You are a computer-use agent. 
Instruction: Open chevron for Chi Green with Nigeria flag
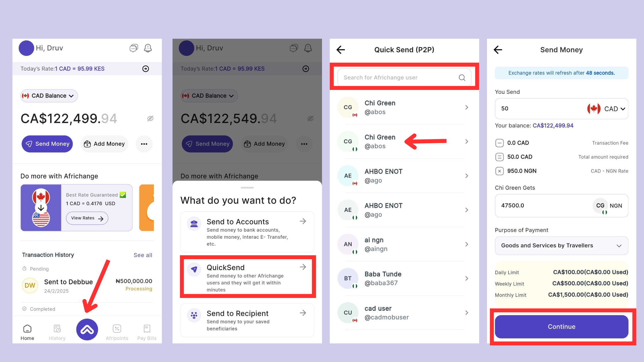[467, 141]
